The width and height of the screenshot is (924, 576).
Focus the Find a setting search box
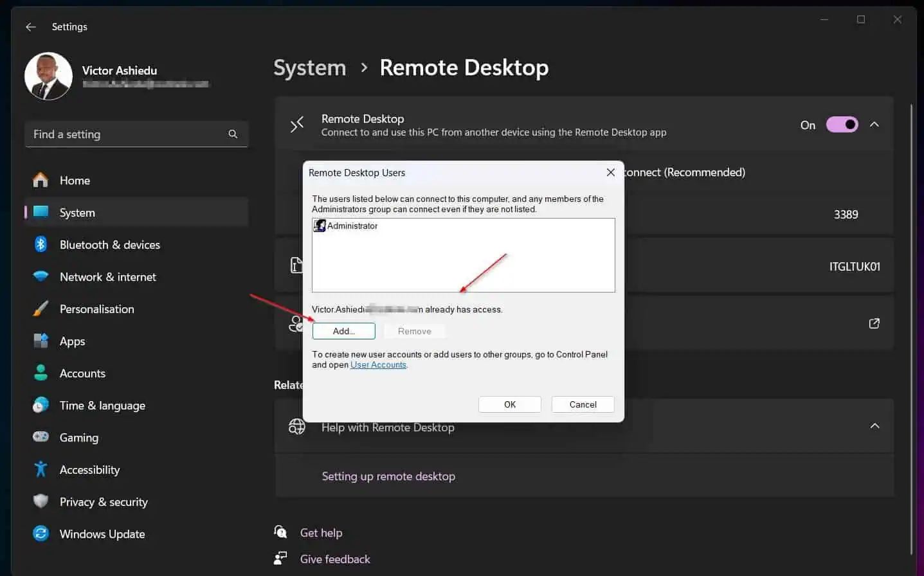click(x=136, y=134)
